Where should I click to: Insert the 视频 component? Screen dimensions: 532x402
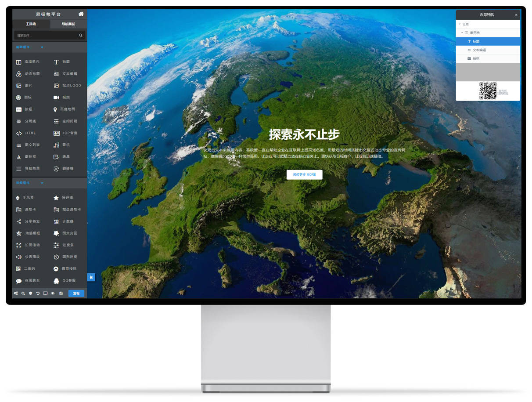[62, 98]
